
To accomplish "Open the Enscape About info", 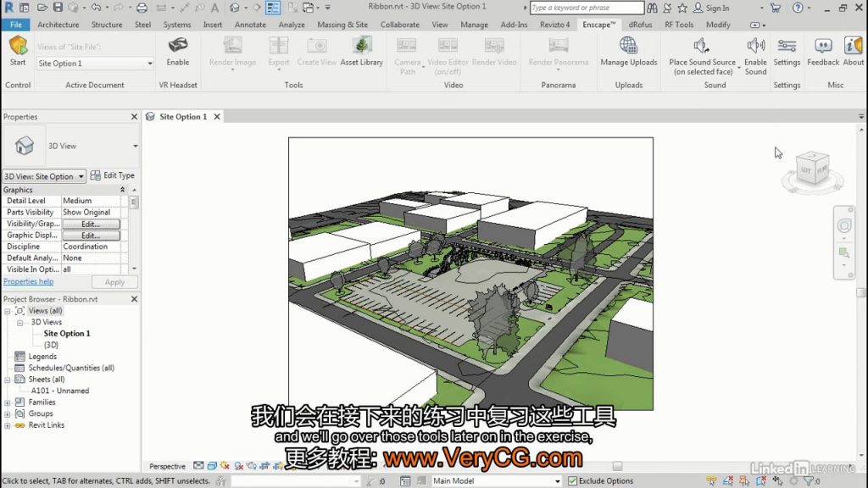I will pyautogui.click(x=853, y=51).
